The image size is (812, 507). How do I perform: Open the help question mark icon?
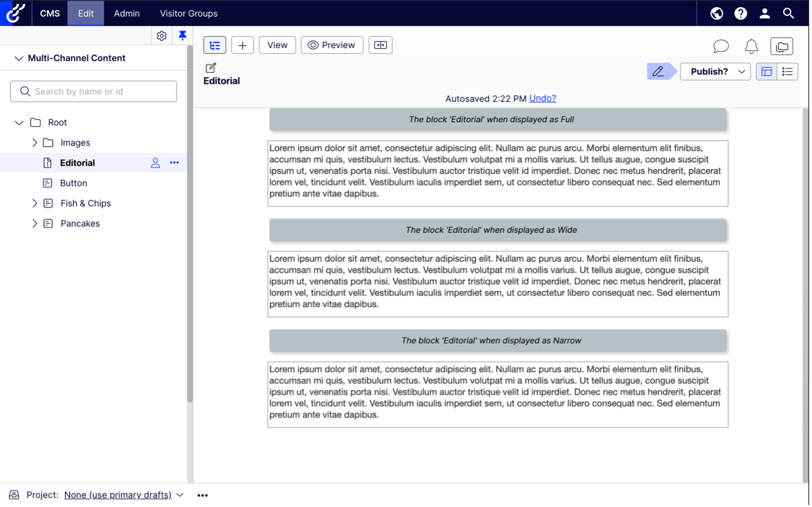(x=740, y=13)
